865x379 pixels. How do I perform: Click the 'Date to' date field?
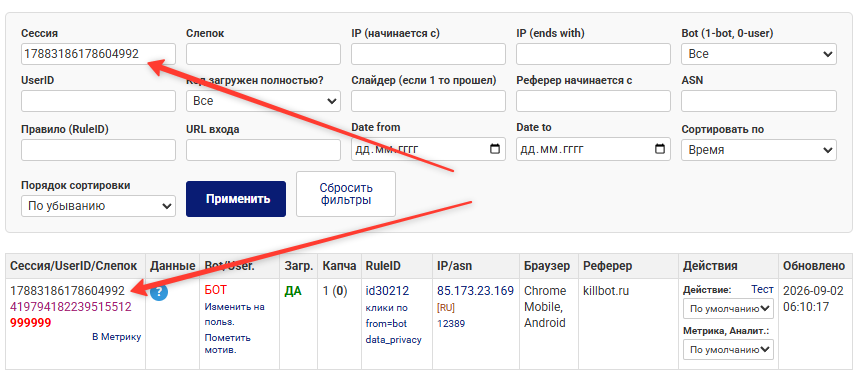593,149
